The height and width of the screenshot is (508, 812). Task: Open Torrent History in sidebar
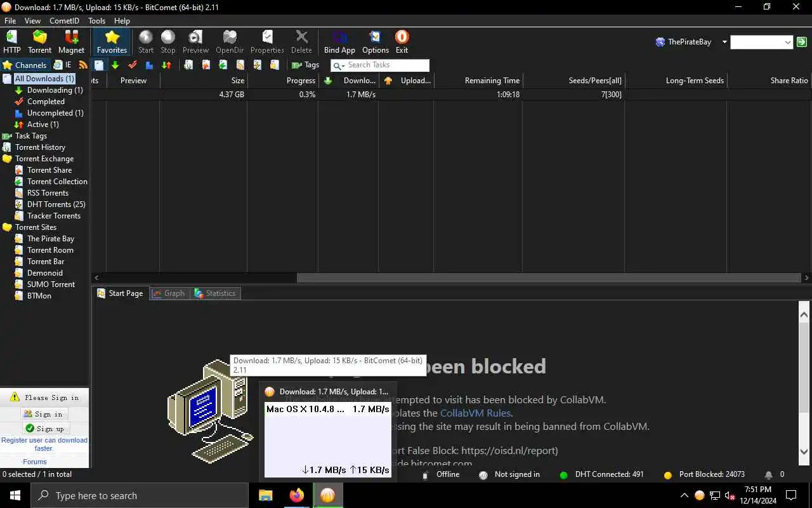40,147
